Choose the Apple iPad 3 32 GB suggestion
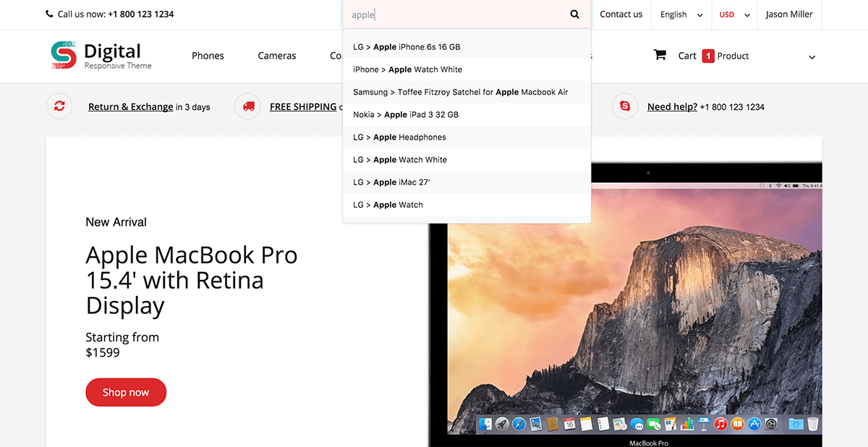 (x=406, y=114)
